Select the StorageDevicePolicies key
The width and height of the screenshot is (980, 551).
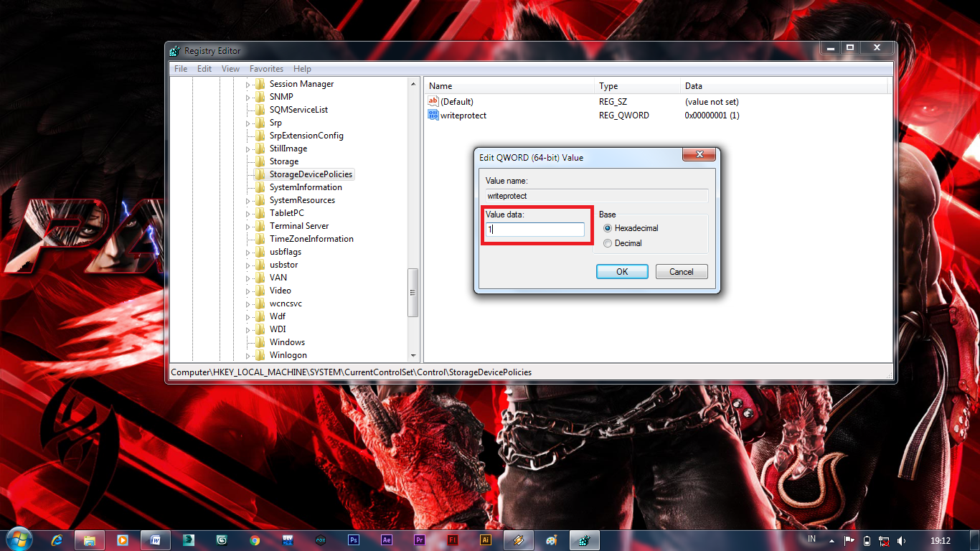click(311, 174)
